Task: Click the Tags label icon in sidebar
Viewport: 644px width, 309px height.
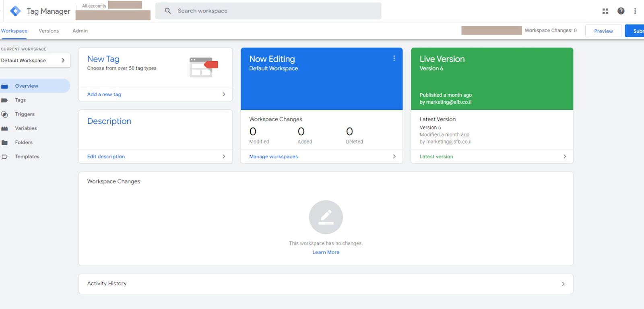Action: point(4,100)
